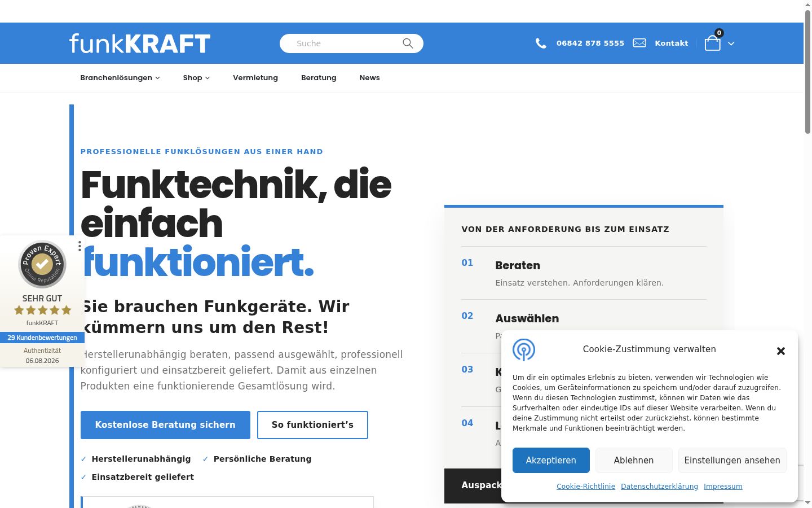Open the News menu item
The height and width of the screenshot is (508, 812).
click(370, 78)
